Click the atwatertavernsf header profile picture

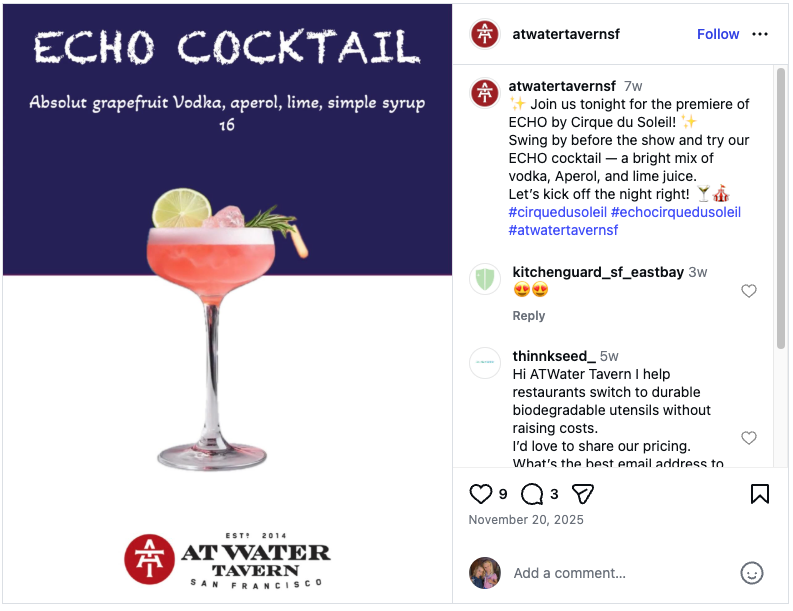(485, 34)
